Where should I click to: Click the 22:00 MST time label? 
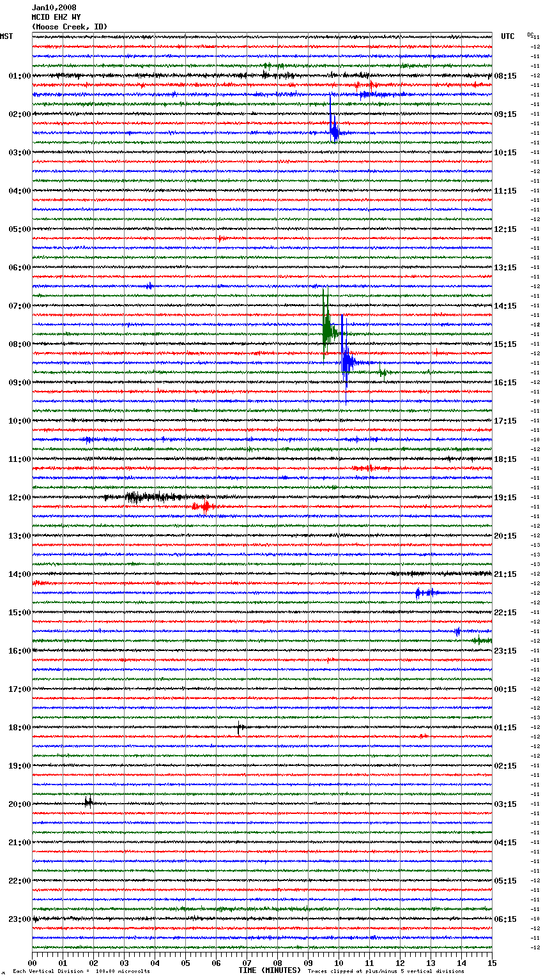point(19,881)
